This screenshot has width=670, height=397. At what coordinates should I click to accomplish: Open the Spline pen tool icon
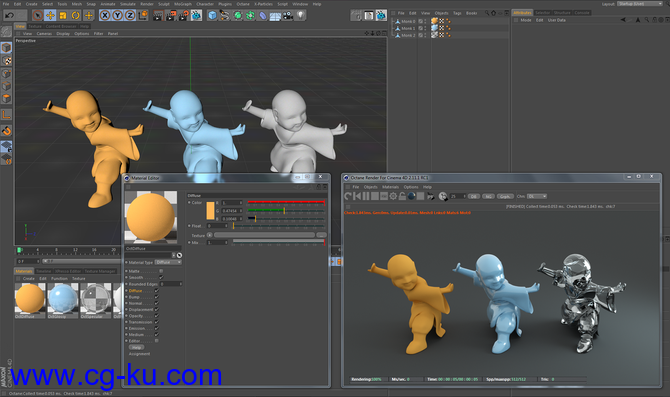click(x=225, y=15)
